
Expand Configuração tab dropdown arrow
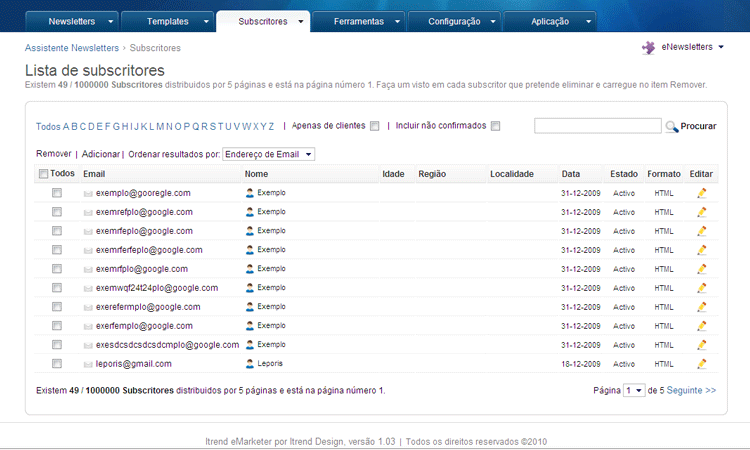[x=493, y=22]
